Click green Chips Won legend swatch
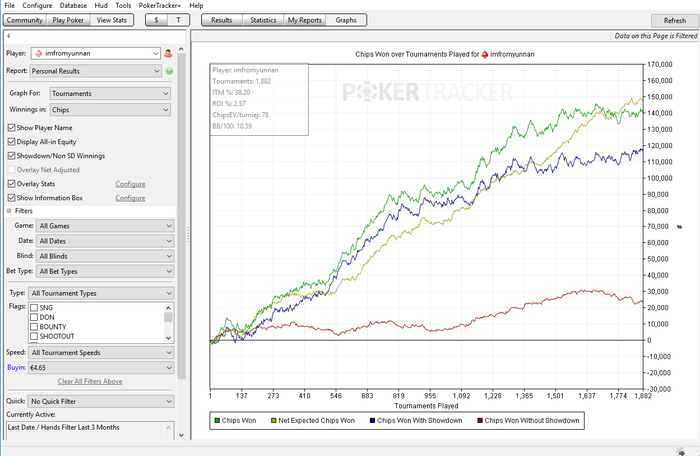The height and width of the screenshot is (456, 700). tap(217, 420)
